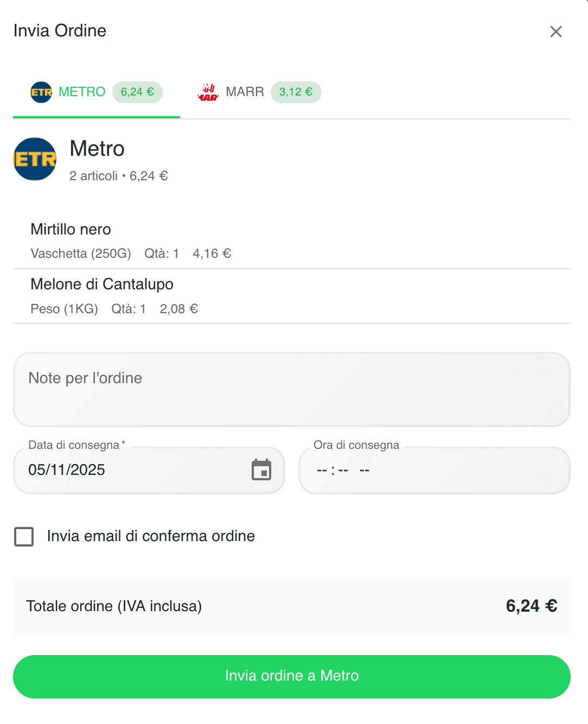Image resolution: width=588 pixels, height=724 pixels.
Task: Close the Invia Ordine dialog
Action: [556, 31]
